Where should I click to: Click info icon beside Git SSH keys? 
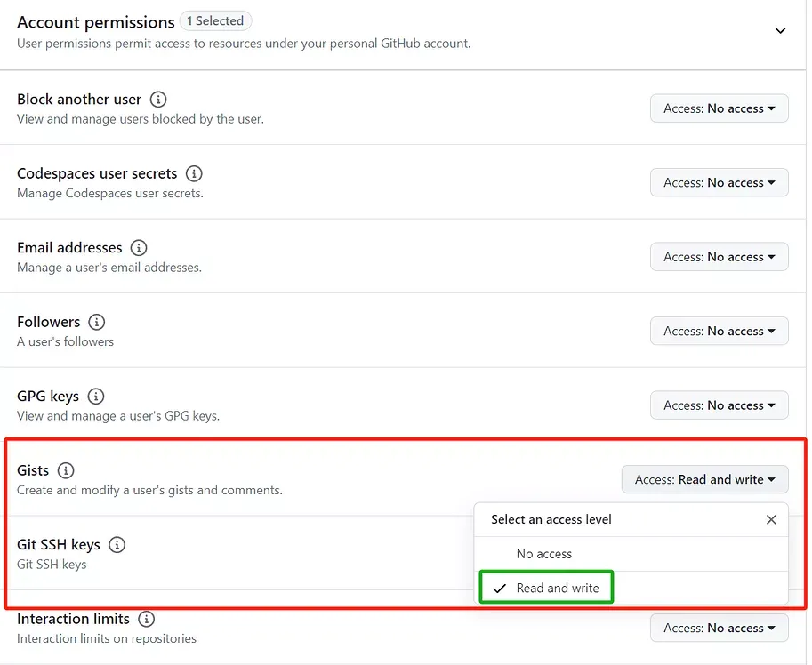[x=117, y=544]
